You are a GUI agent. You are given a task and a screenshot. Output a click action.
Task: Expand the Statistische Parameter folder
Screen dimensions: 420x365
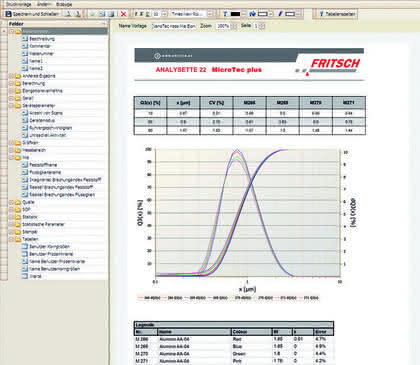pyautogui.click(x=11, y=224)
